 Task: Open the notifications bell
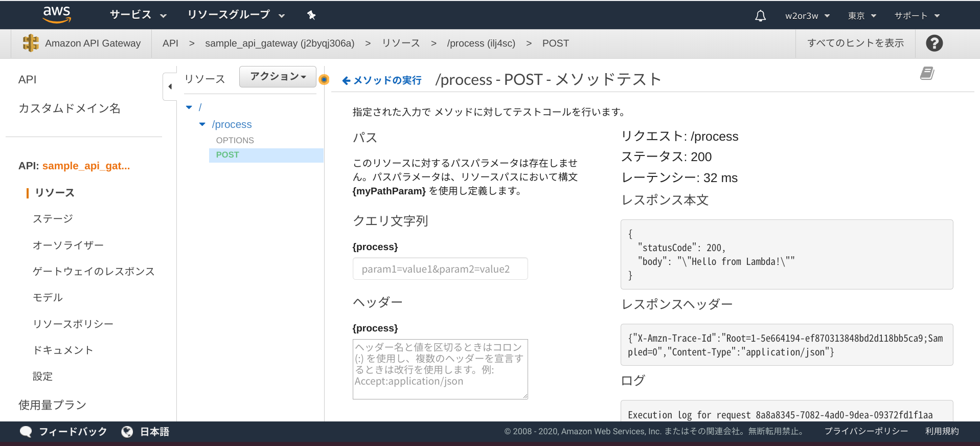pos(760,16)
